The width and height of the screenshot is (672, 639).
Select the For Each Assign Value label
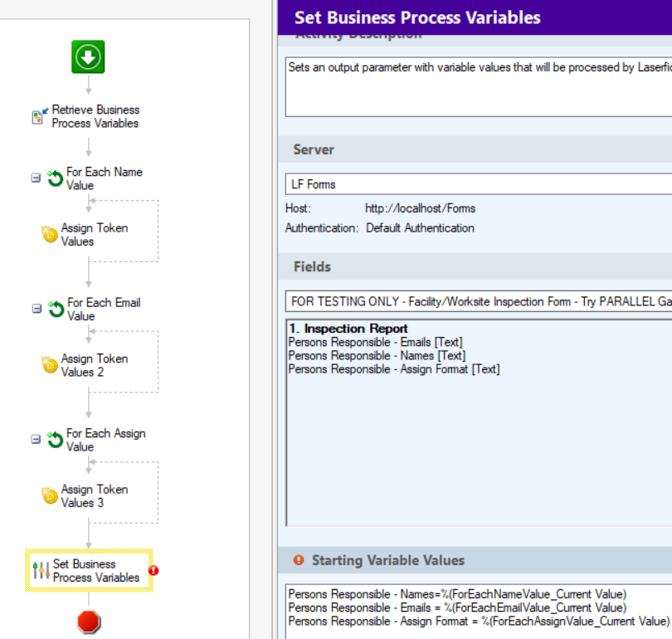pyautogui.click(x=106, y=440)
